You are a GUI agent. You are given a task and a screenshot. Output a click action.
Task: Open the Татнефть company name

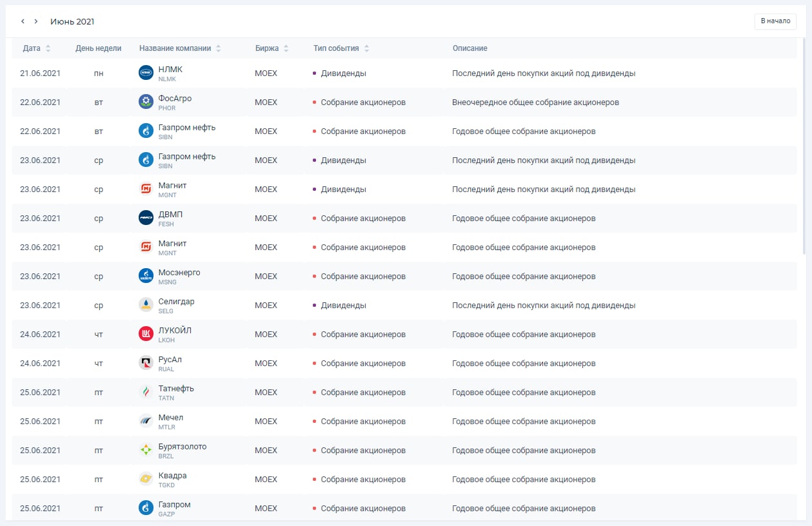[176, 388]
